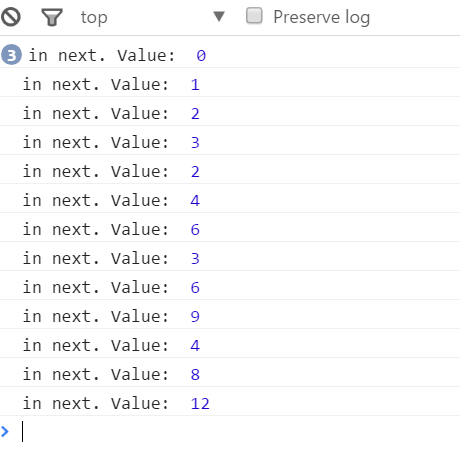This screenshot has width=460, height=453.
Task: Click the Preserve log label text
Action: pos(322,17)
